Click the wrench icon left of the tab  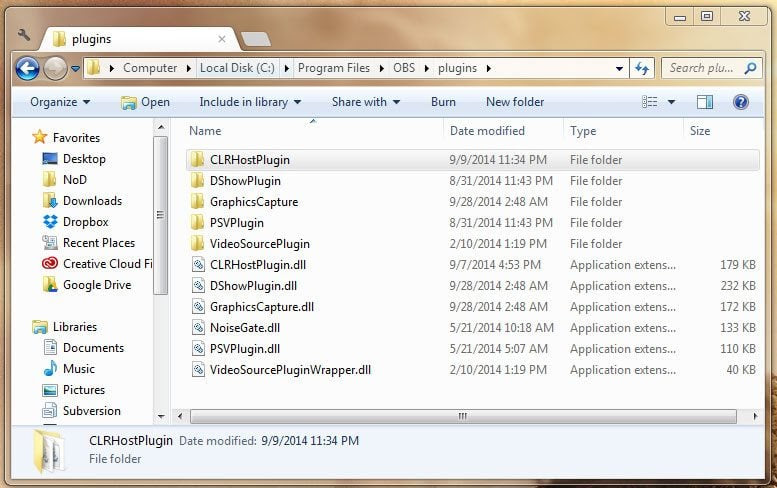pos(24,35)
